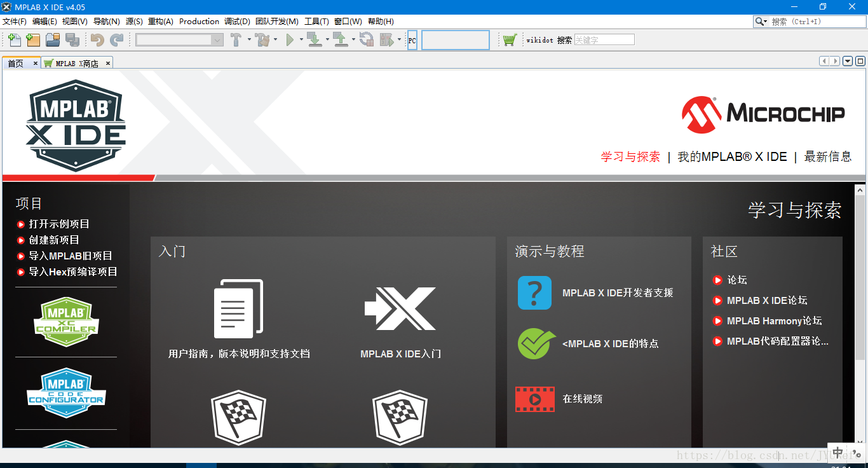Open the MPLAB代码配置器论坛 link

(x=778, y=341)
